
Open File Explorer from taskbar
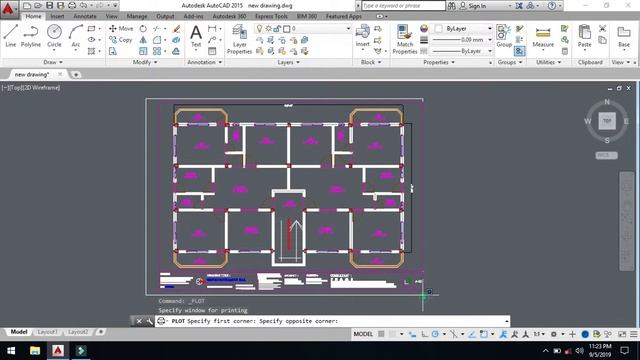(x=35, y=351)
